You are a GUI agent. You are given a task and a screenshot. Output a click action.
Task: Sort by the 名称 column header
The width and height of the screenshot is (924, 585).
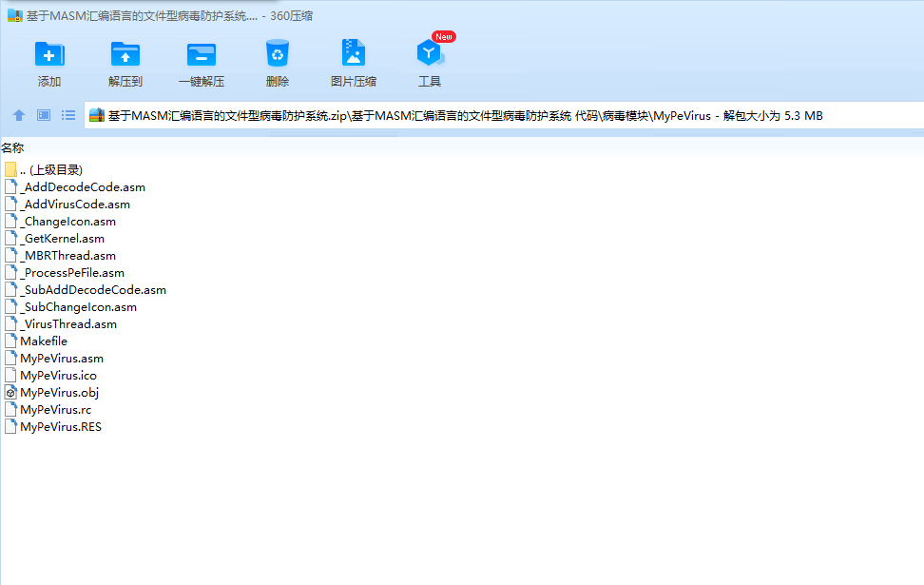coord(12,148)
